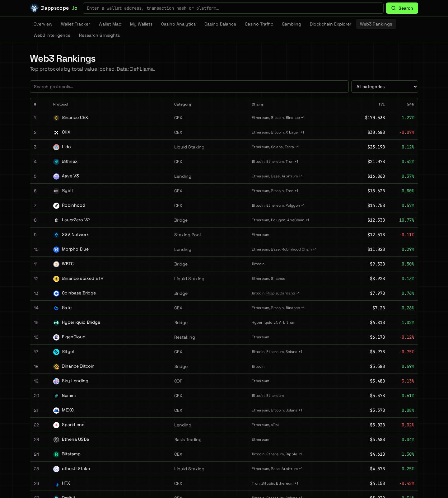Screen dimensions: 448x498
Task: Open the ether.fi Stake protocol link
Action: 76,469
